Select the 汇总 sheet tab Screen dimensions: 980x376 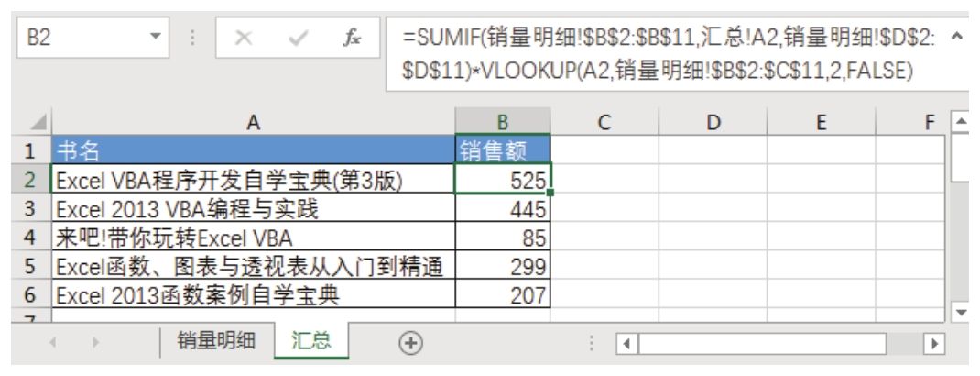click(x=311, y=342)
